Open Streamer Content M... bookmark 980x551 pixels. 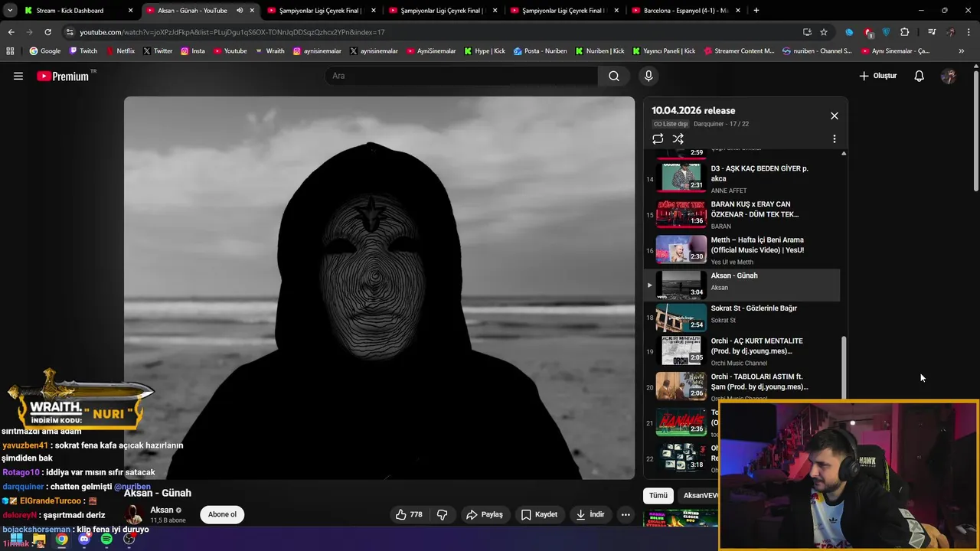(x=739, y=51)
